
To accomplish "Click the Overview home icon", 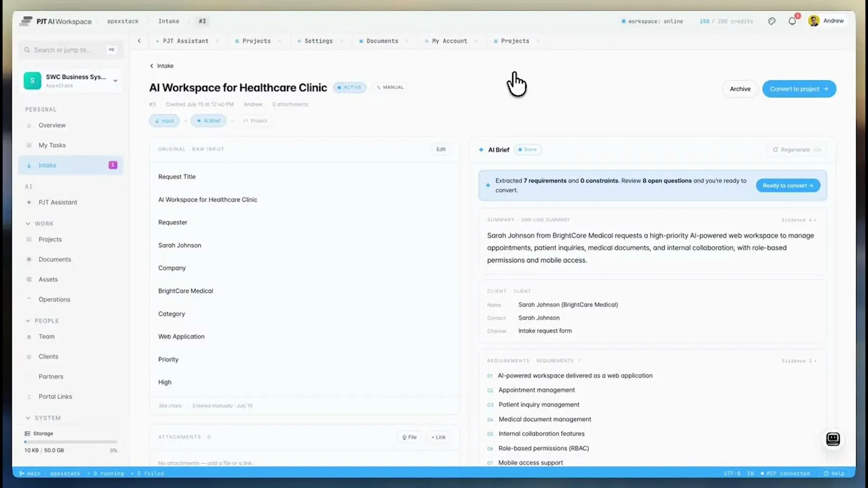I will click(29, 125).
